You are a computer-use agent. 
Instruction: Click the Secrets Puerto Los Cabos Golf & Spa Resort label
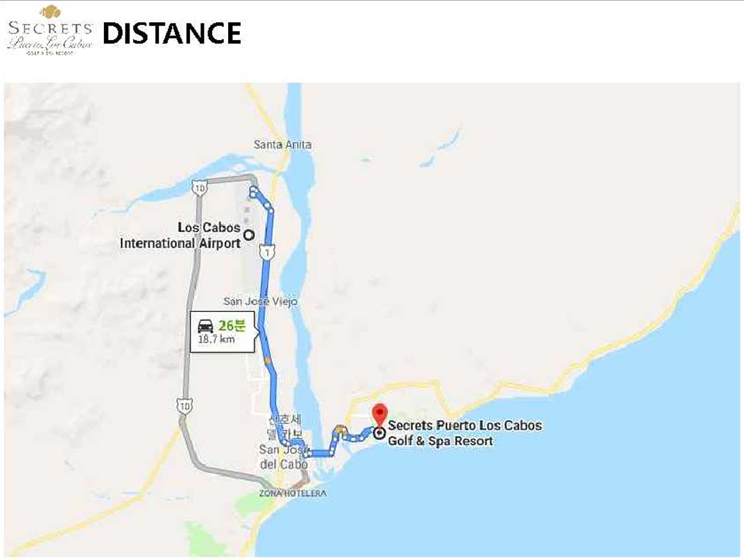coord(464,433)
